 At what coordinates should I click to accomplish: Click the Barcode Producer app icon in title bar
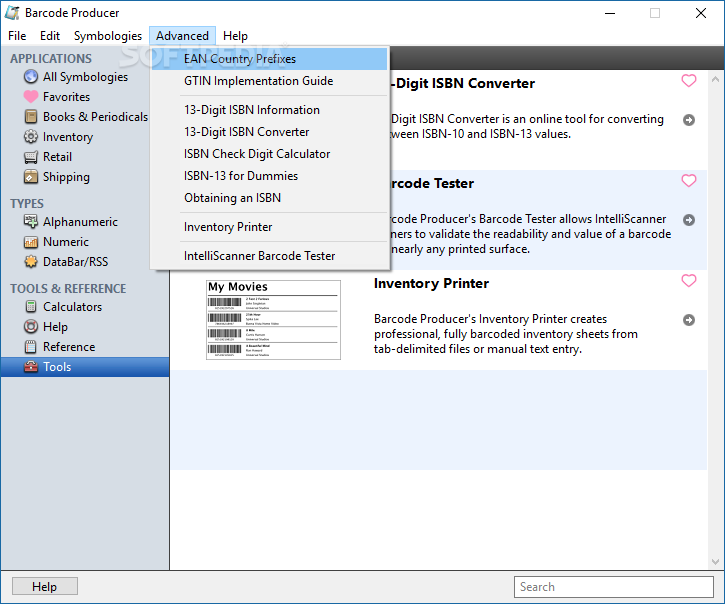12,12
